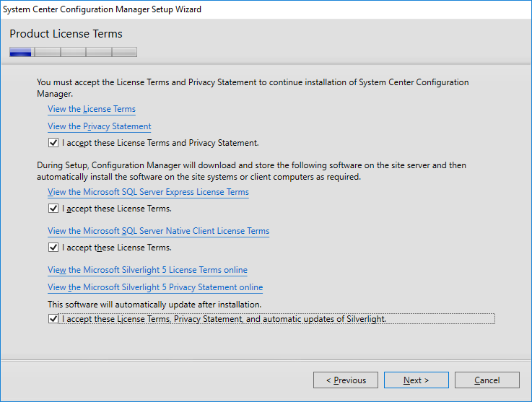
Task: Uncheck I accept these License Terms and Privacy Statement
Action: [x=53, y=142]
